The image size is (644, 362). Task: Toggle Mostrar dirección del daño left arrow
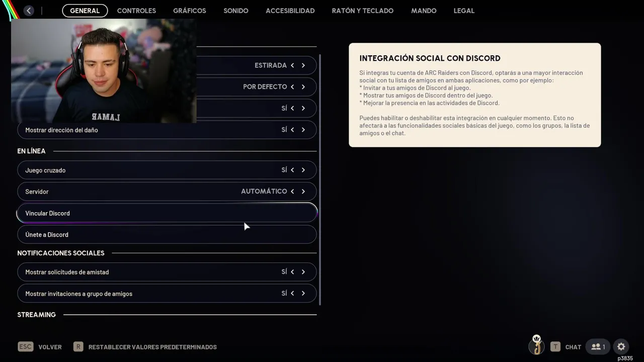292,130
